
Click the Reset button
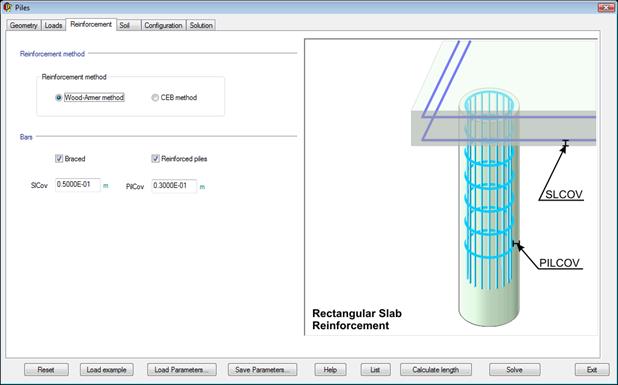pyautogui.click(x=46, y=370)
